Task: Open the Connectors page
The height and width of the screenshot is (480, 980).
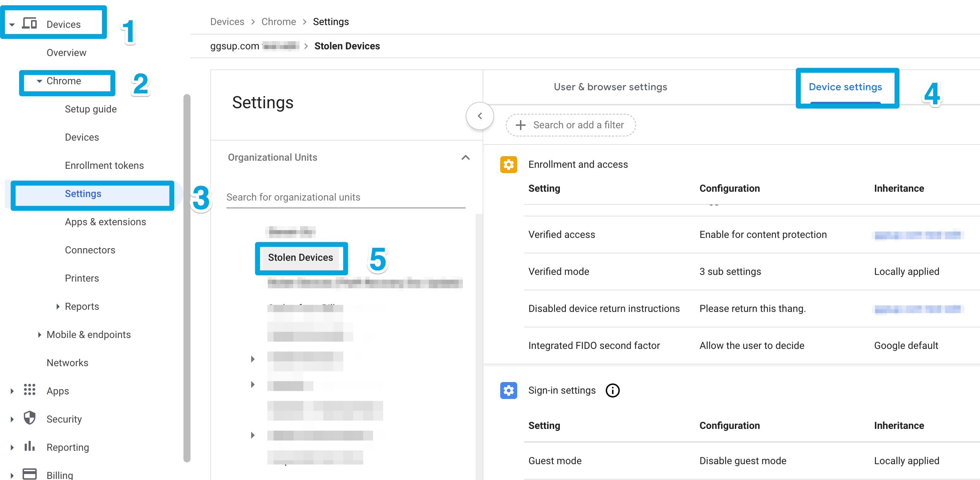Action: pos(90,250)
